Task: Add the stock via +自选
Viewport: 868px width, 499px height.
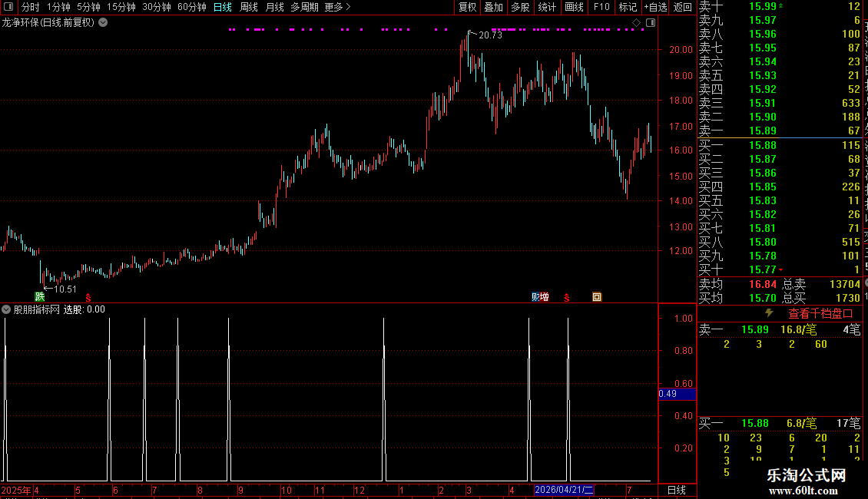Action: coord(655,7)
